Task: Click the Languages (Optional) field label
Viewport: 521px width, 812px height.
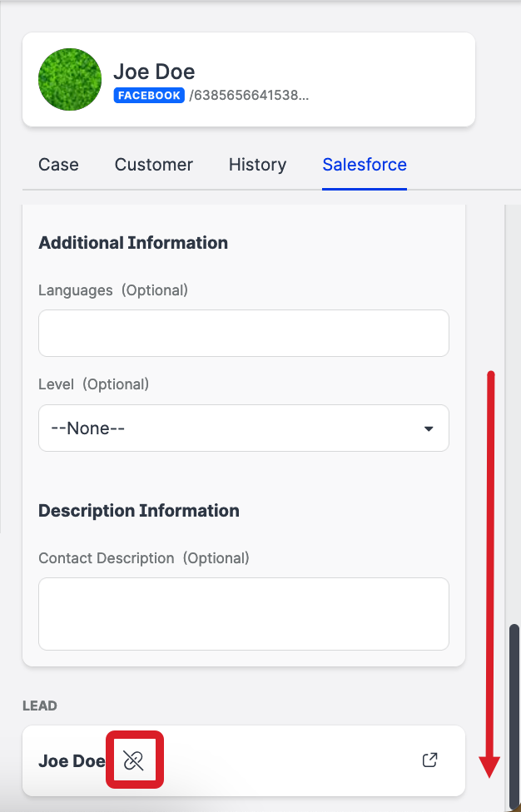Action: tap(113, 290)
